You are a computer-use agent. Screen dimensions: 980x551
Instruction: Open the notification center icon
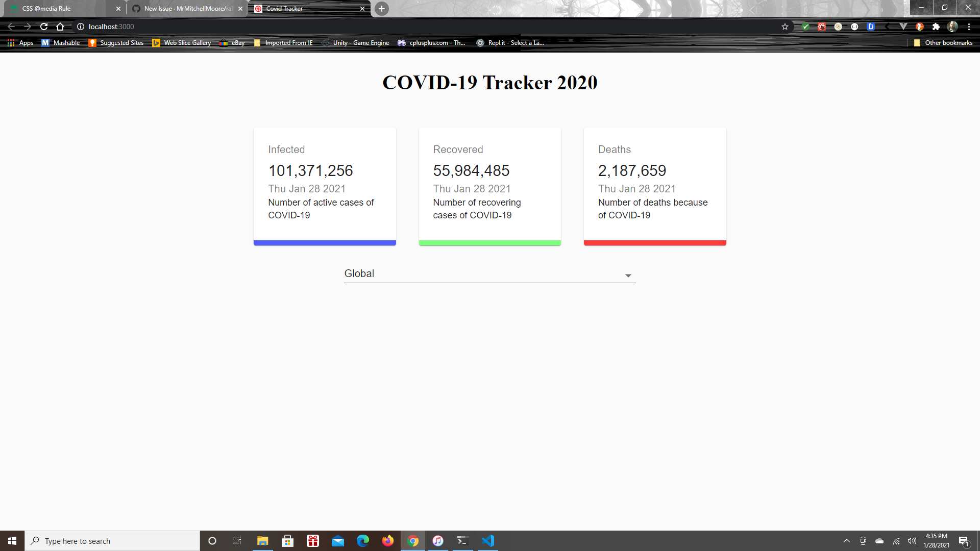964,541
